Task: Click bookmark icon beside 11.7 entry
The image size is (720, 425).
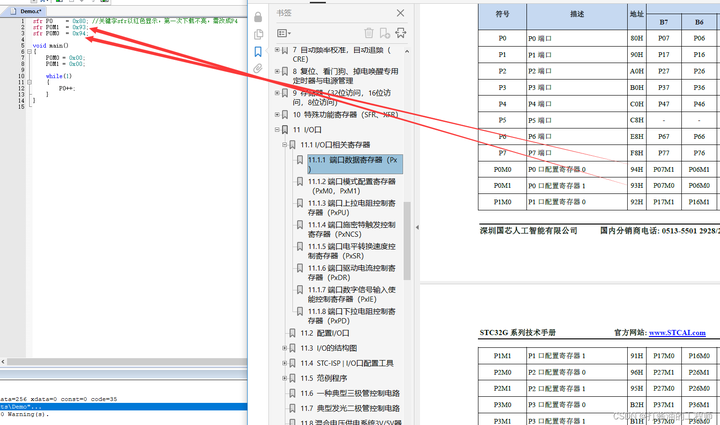Action: pos(292,408)
